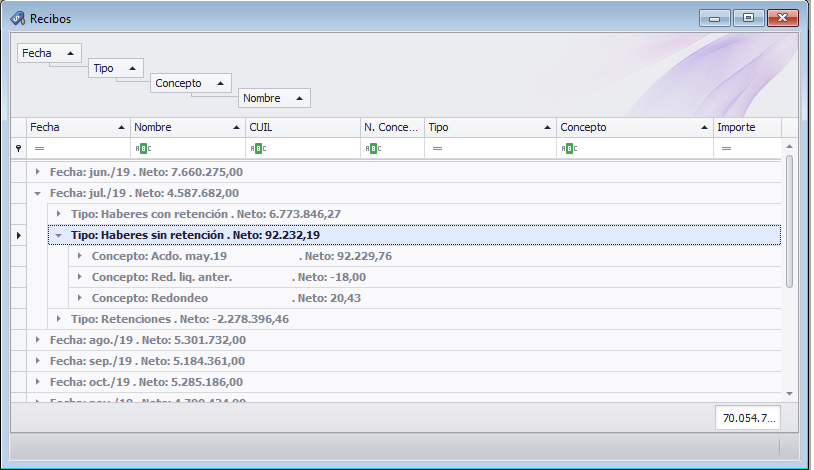This screenshot has height=470, width=814.
Task: Click the equals filter icon under Importe
Action: pyautogui.click(x=726, y=148)
